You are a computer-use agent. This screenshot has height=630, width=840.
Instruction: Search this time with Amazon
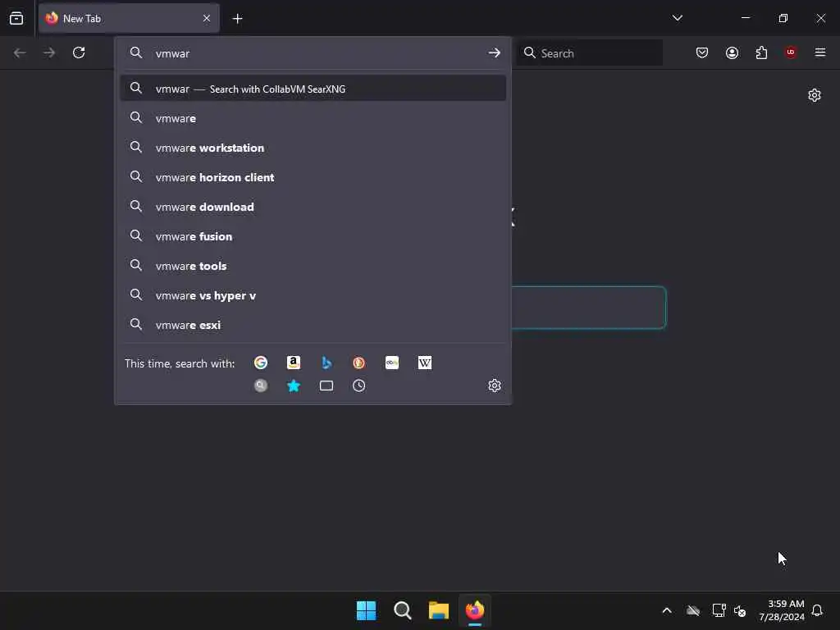[293, 363]
